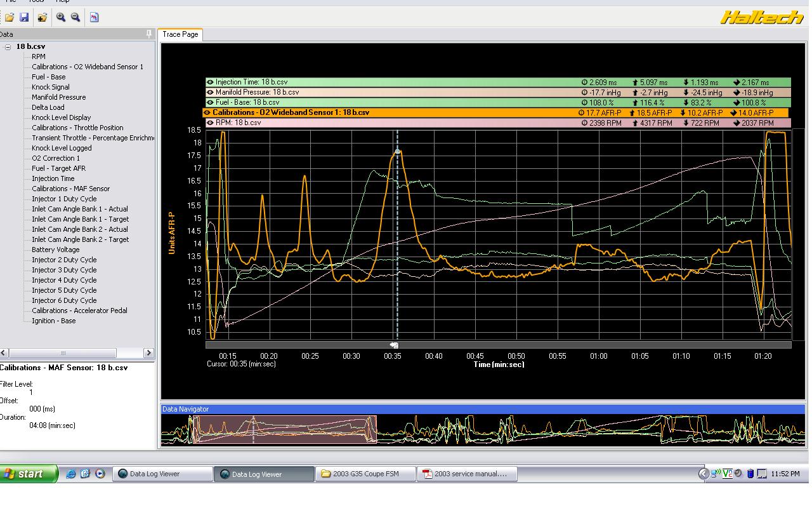Click the open file folder icon
The width and height of the screenshot is (812, 508).
[x=10, y=17]
